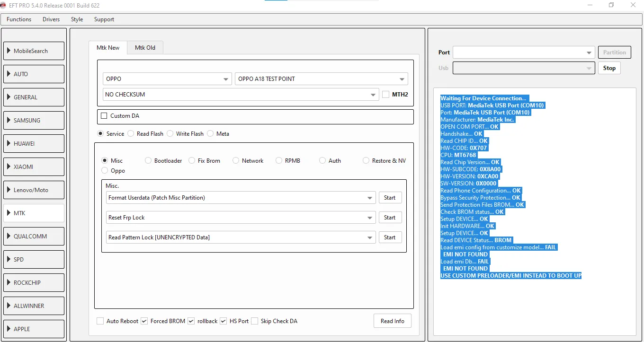644x342 pixels.
Task: Restore the window with the title bar restore icon
Action: point(611,5)
